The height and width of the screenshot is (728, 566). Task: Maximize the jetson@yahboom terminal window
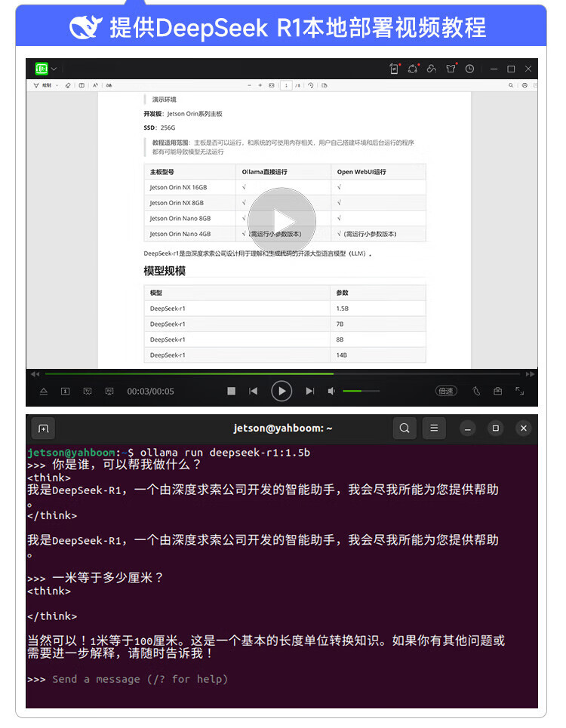pyautogui.click(x=495, y=428)
